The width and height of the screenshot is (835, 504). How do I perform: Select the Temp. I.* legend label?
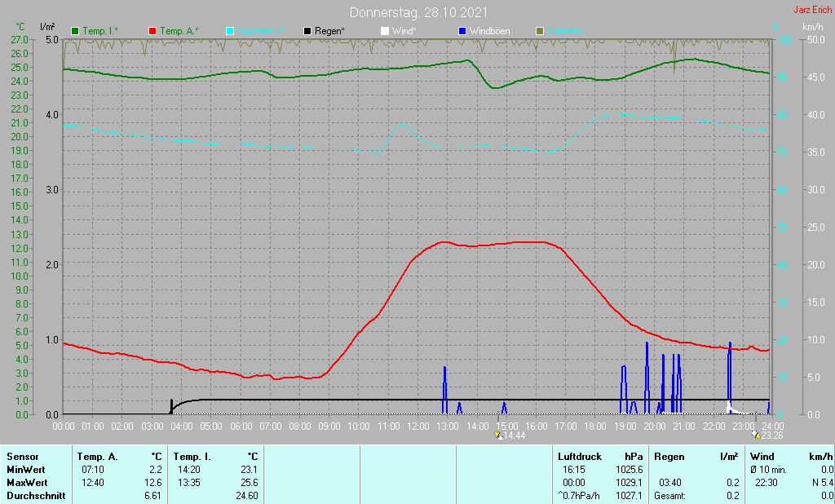point(100,31)
